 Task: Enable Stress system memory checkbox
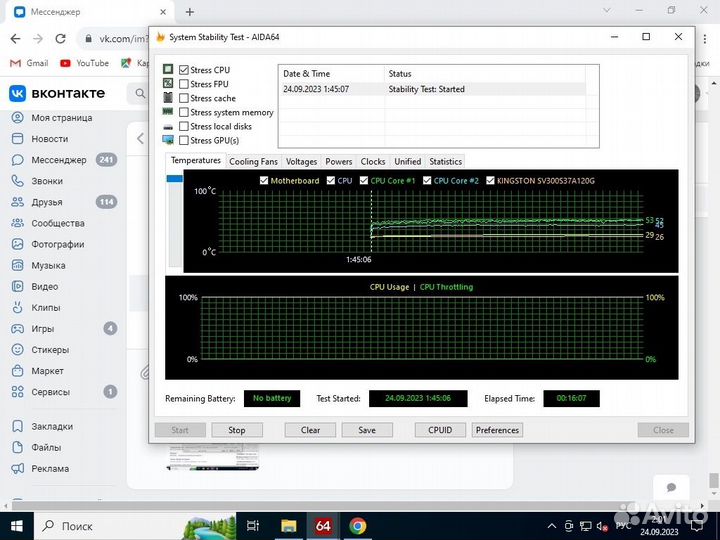[184, 112]
